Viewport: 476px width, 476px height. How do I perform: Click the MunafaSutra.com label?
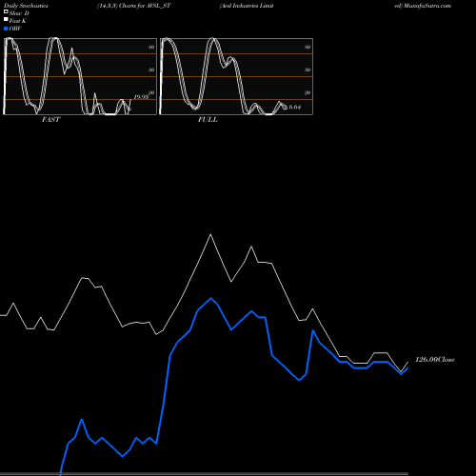427,6
